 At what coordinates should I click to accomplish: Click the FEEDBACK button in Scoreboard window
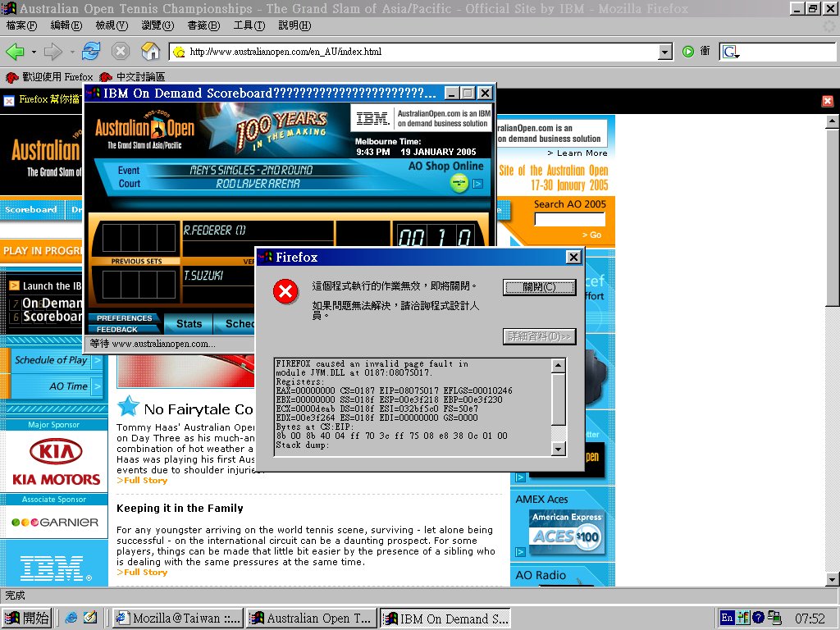116,330
